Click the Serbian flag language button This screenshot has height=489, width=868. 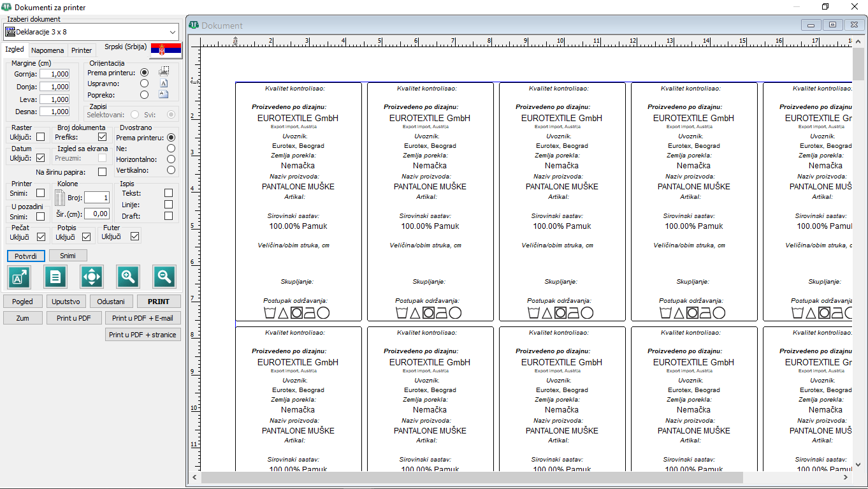pyautogui.click(x=166, y=50)
